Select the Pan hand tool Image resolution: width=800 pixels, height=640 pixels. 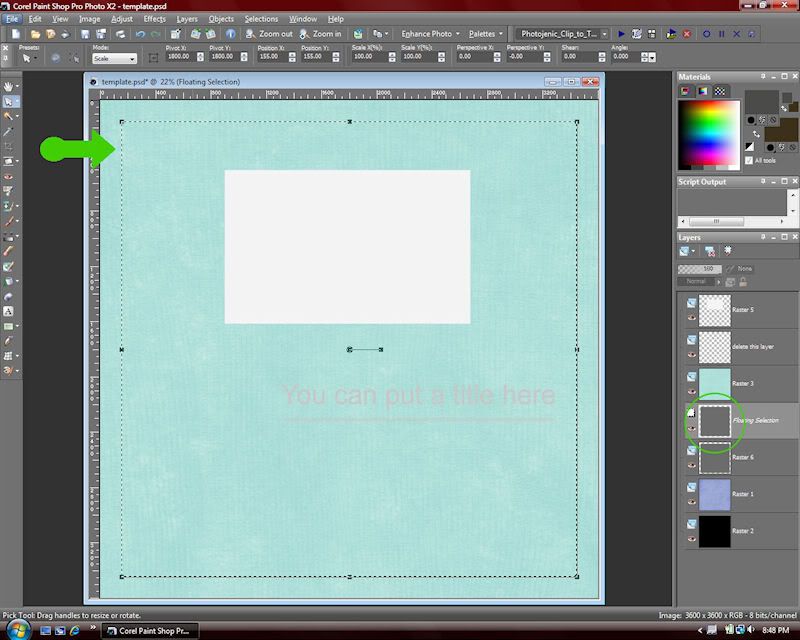(8, 86)
